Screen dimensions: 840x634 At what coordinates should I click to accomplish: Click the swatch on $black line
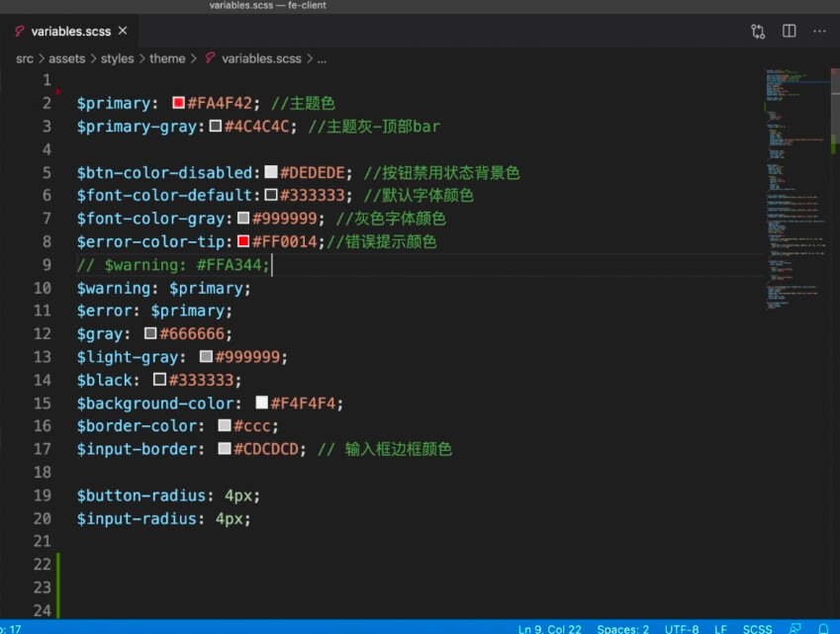[159, 379]
